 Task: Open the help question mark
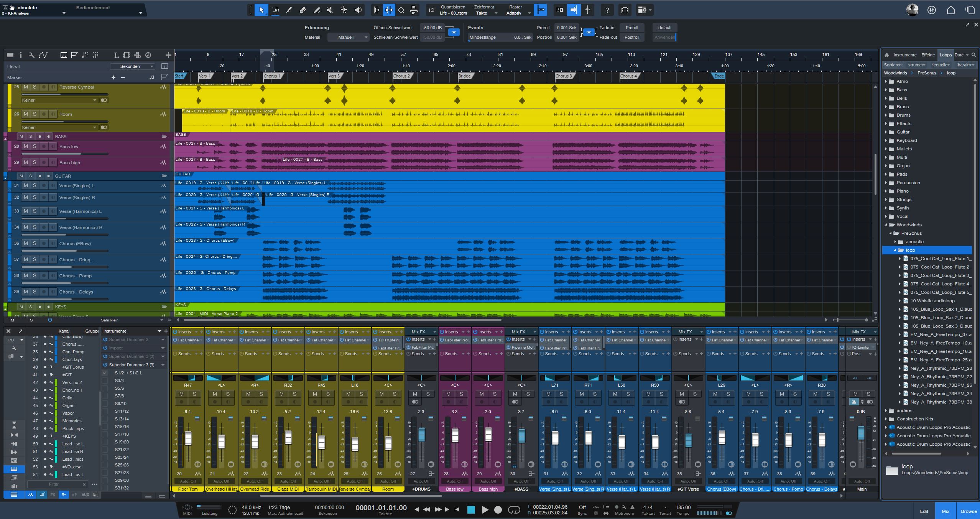[x=607, y=10]
